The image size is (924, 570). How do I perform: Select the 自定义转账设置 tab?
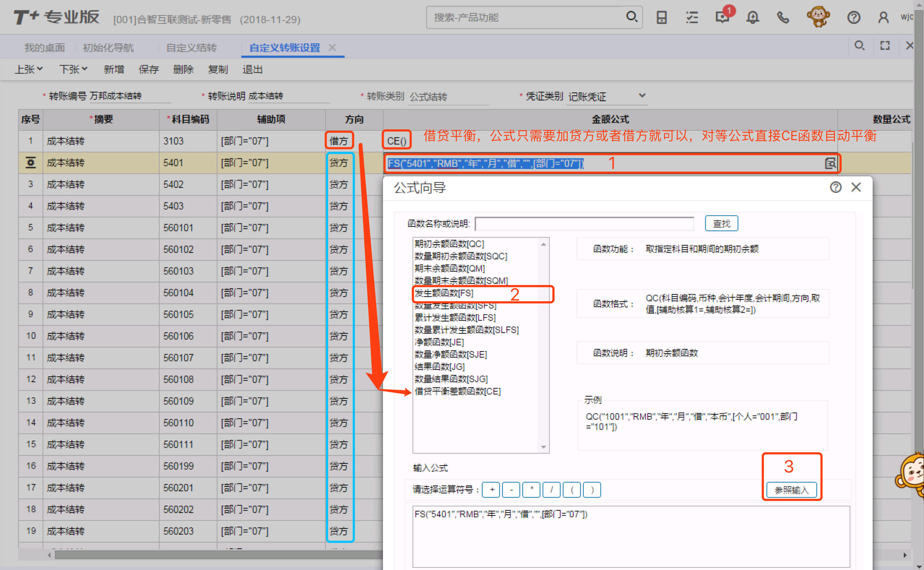tap(285, 48)
